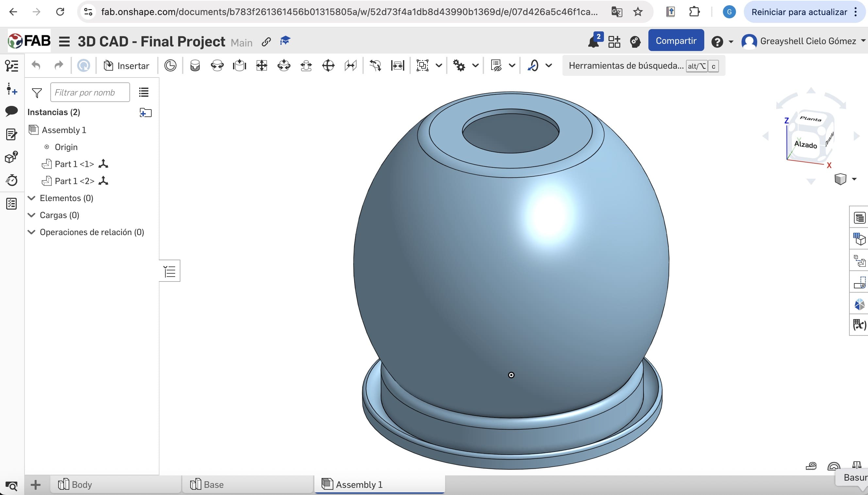The width and height of the screenshot is (868, 495).
Task: Open the help menu dropdown arrow
Action: click(x=731, y=42)
